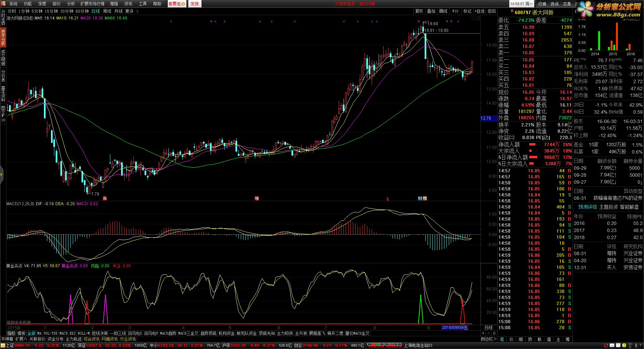Switch to 主题投资 tab
Image resolution: width=644 pixels, height=349 pixels.
tap(608, 207)
